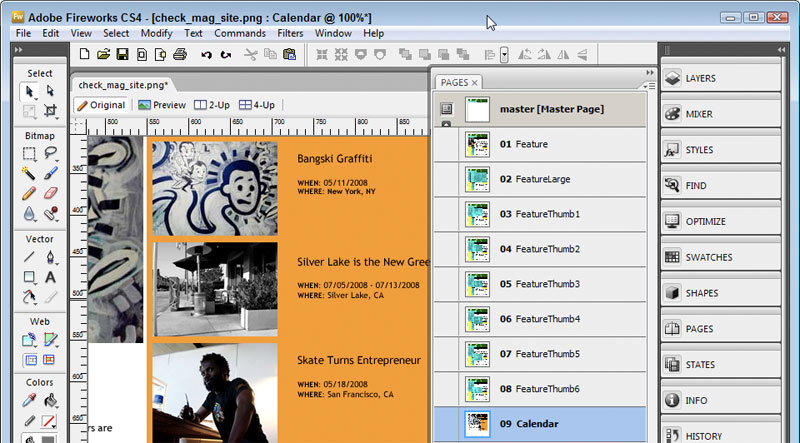The width and height of the screenshot is (800, 443).
Task: Pick the Magic Wand tool
Action: coord(29,173)
